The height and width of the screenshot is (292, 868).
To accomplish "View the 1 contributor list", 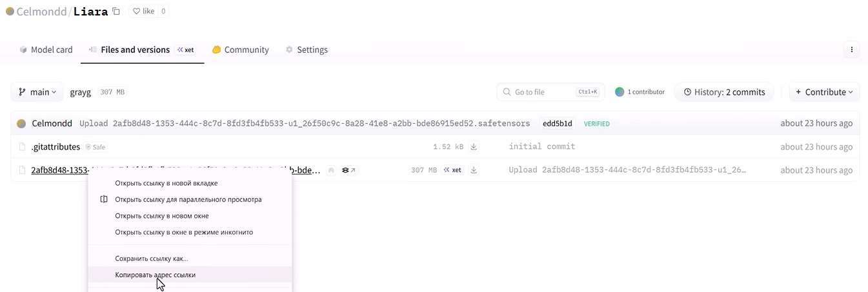I will click(640, 92).
